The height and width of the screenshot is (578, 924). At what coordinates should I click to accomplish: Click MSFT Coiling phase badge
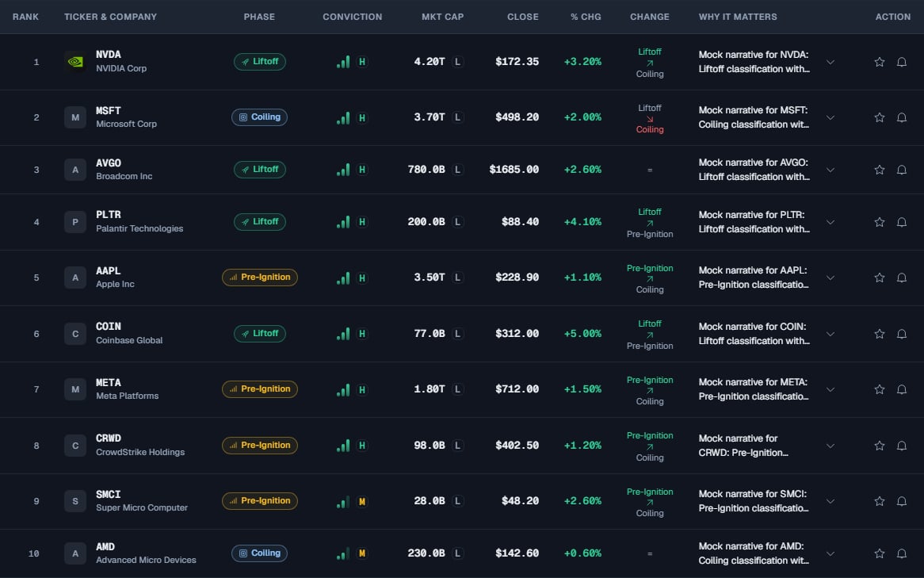pos(259,117)
